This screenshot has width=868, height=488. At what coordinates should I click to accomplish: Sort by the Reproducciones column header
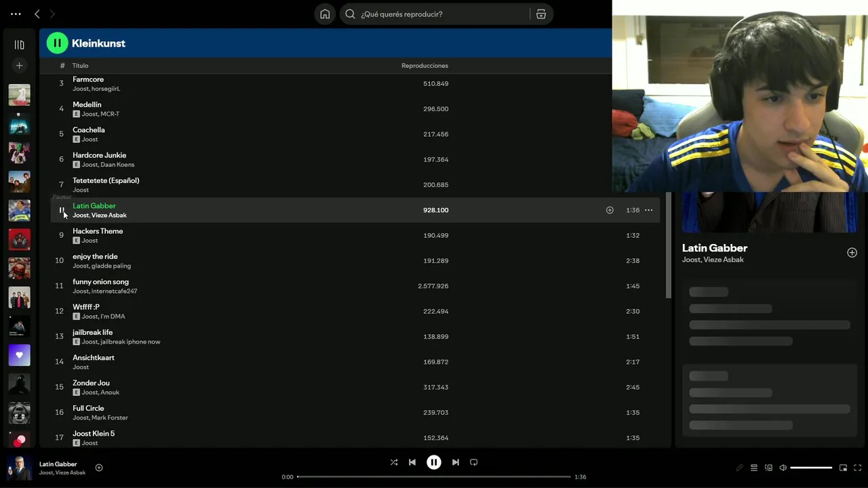pos(425,66)
